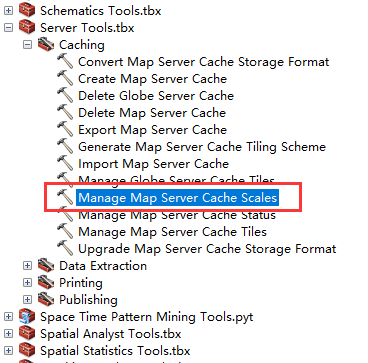Select the Caching toolset label
Viewport: 368px width, 363px height.
[x=82, y=45]
